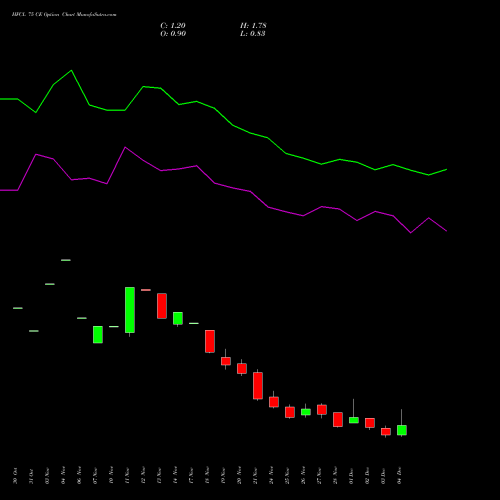Click the red candle on 28 Nov
The image size is (500, 500).
tap(338, 420)
